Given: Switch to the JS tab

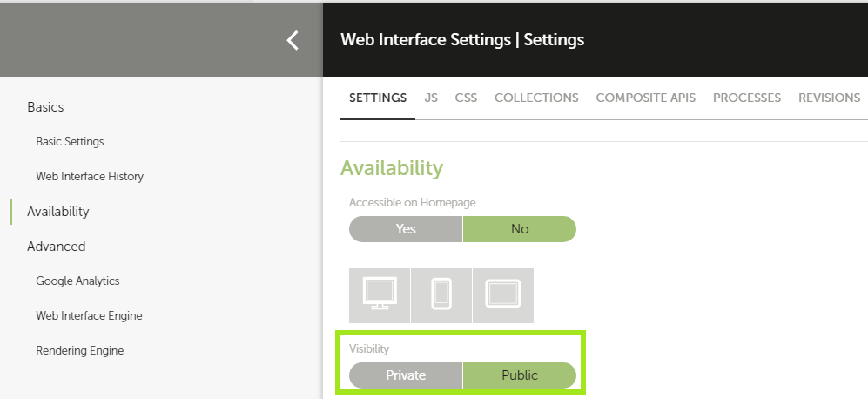Looking at the screenshot, I should [x=431, y=98].
